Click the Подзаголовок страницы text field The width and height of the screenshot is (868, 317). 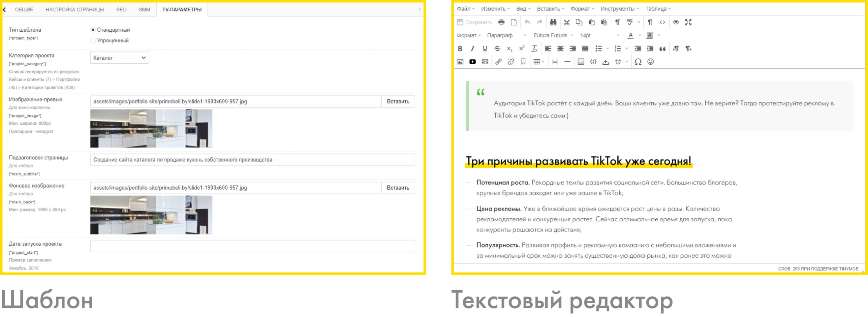[x=252, y=160]
